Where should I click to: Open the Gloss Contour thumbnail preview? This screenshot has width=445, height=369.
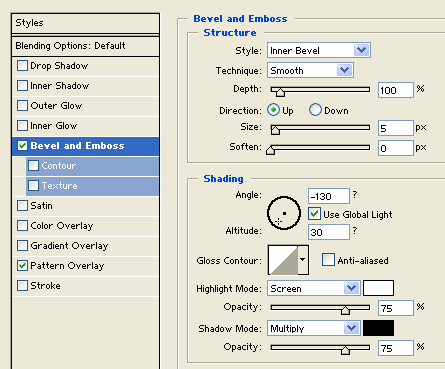283,260
